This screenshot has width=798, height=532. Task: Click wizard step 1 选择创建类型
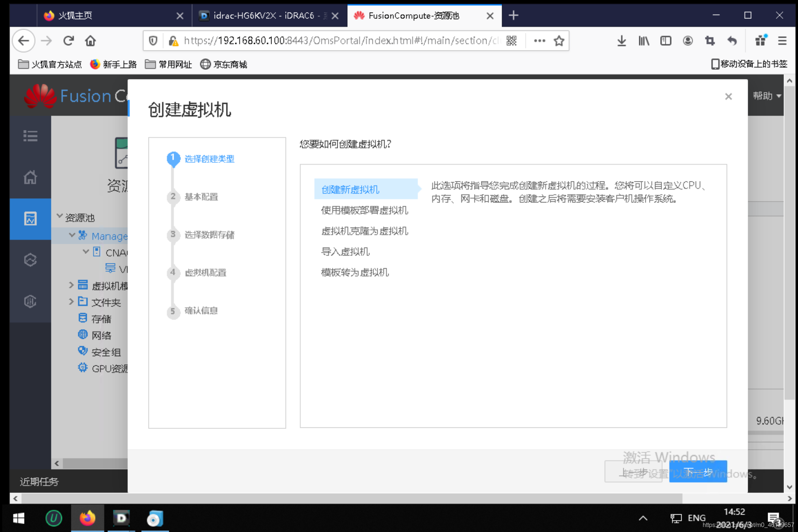pyautogui.click(x=201, y=159)
